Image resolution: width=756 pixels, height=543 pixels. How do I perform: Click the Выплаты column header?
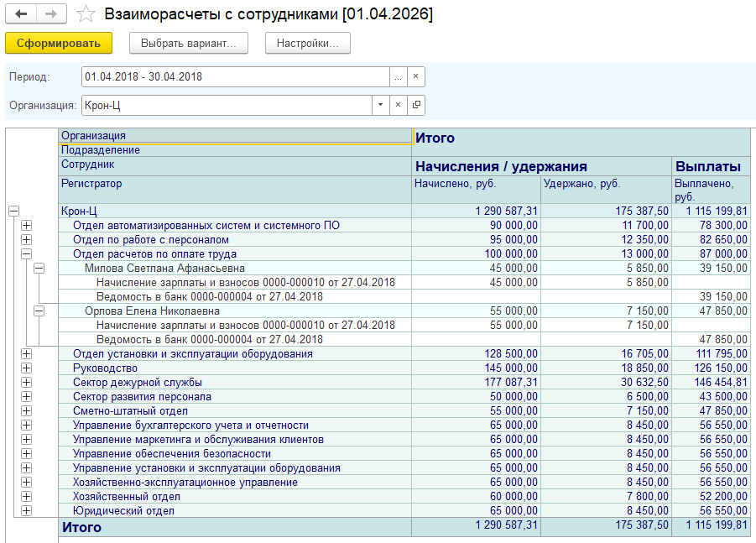[711, 166]
